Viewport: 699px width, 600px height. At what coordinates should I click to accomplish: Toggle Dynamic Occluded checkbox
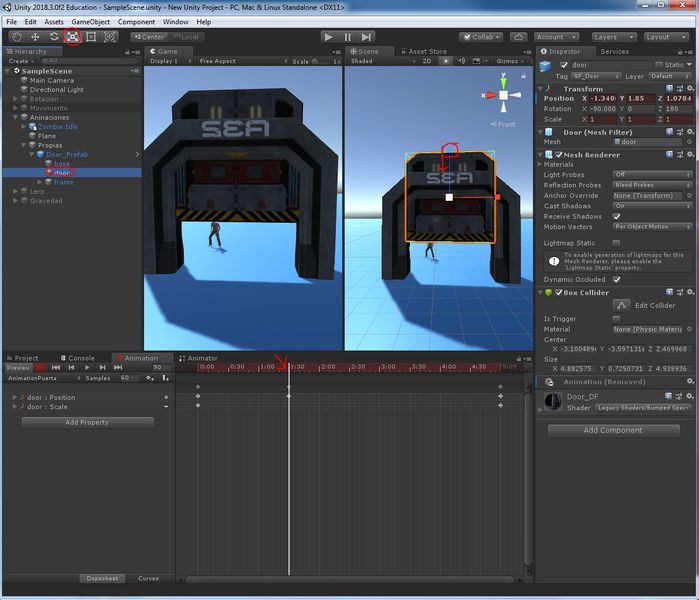[617, 279]
